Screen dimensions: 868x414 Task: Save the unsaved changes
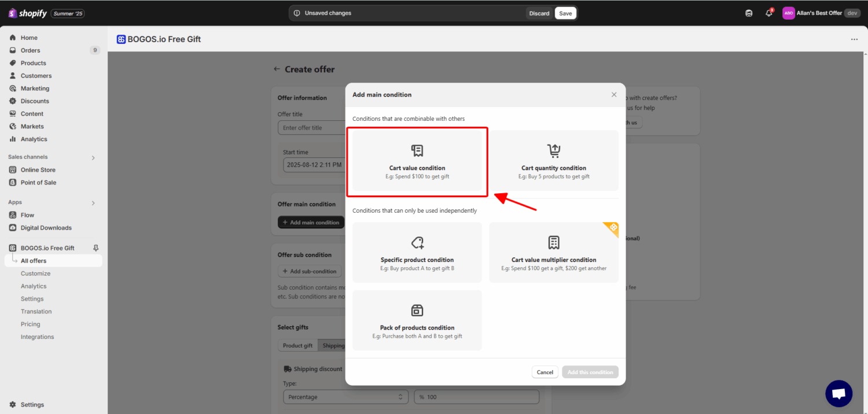click(565, 13)
